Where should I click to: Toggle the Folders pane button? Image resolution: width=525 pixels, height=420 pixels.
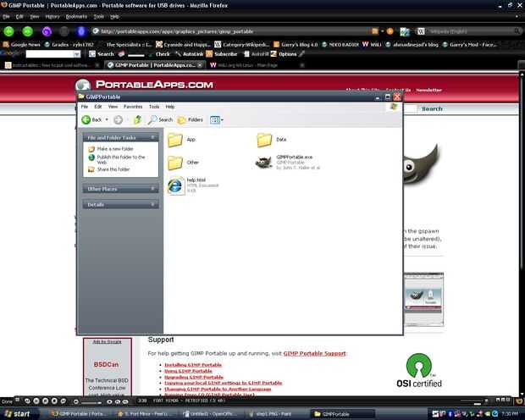(x=191, y=119)
